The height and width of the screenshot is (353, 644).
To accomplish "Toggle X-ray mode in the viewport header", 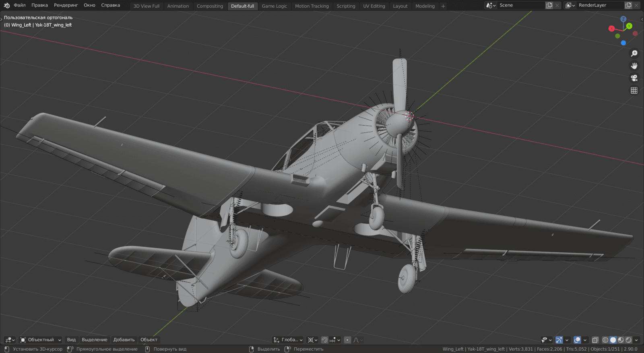I will [595, 340].
